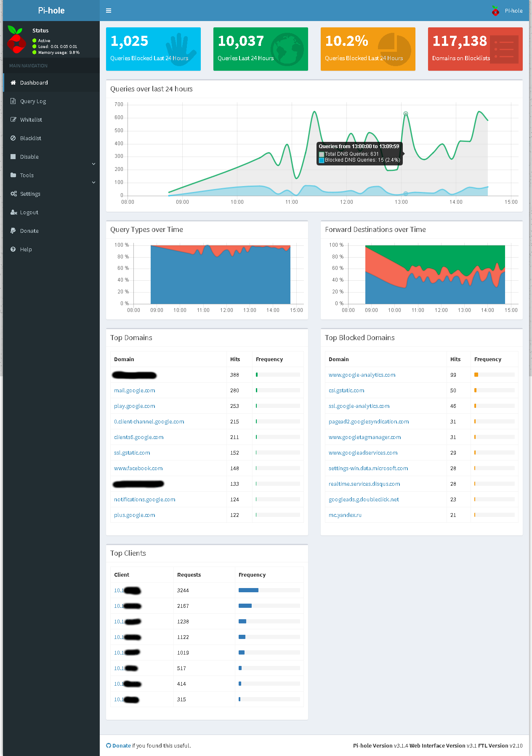The width and height of the screenshot is (532, 756).
Task: Click the Blacklist ban icon
Action: click(x=13, y=138)
